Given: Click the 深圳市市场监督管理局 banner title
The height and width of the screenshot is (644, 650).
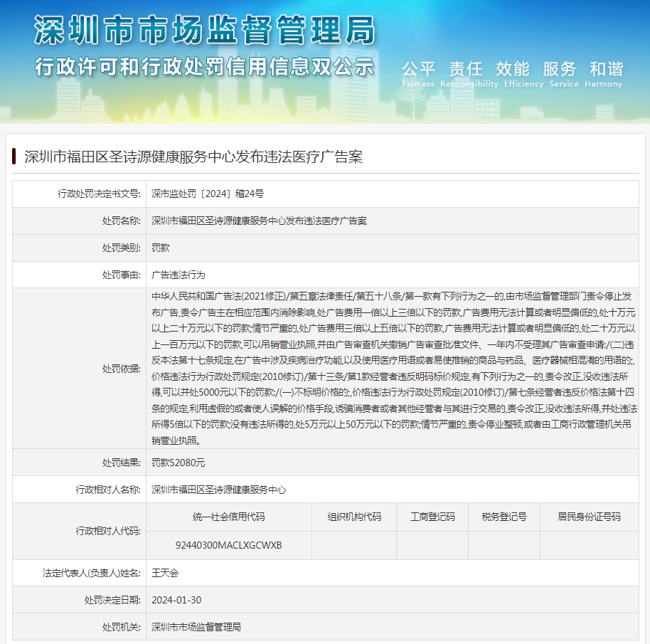Looking at the screenshot, I should 204,30.
